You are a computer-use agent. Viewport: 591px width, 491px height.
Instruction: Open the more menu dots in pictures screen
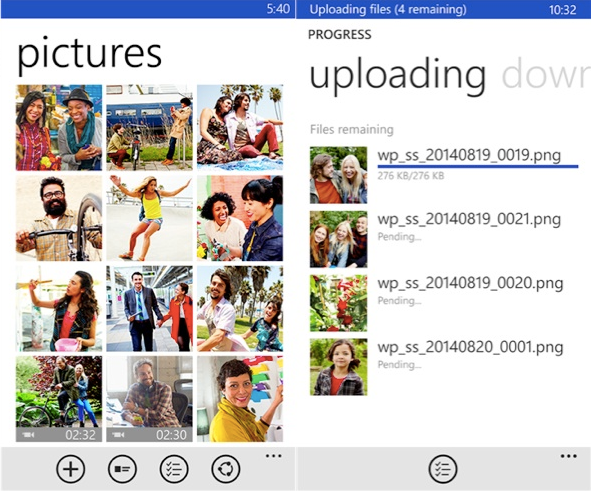(273, 456)
